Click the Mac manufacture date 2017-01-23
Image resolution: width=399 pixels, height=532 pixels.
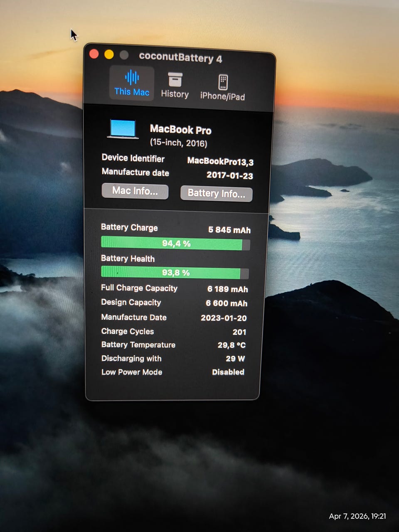[x=230, y=175]
